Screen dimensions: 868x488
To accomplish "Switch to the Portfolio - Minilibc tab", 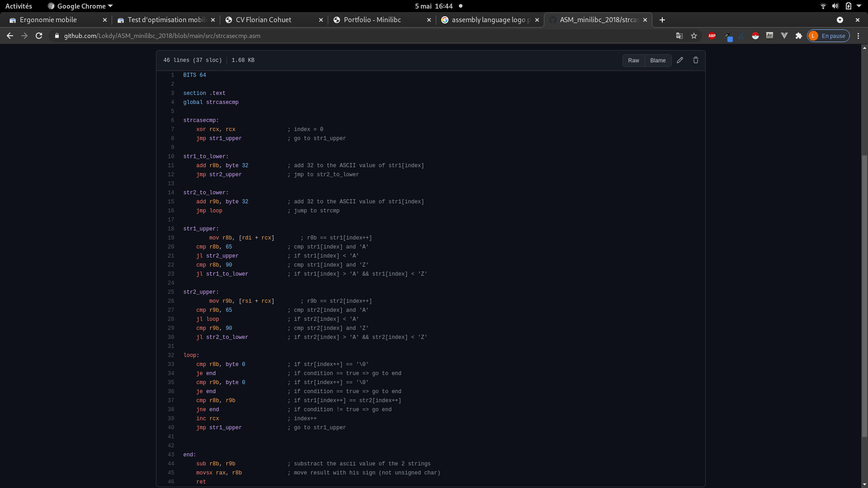I will pyautogui.click(x=382, y=20).
